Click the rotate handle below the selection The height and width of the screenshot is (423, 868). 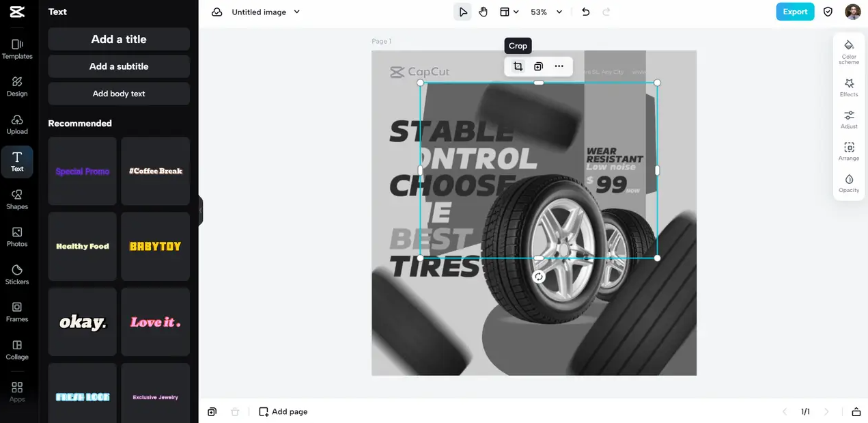pyautogui.click(x=539, y=277)
